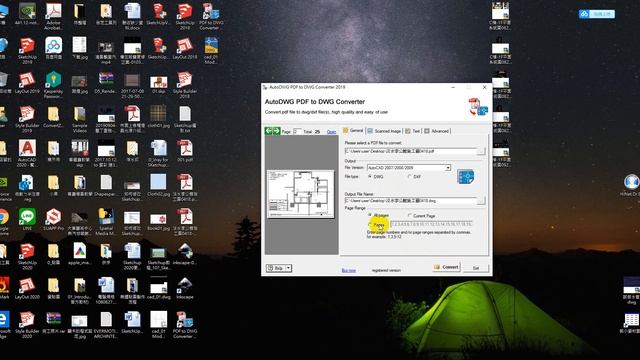
Task: Select DXF file type radio button
Action: click(x=409, y=177)
